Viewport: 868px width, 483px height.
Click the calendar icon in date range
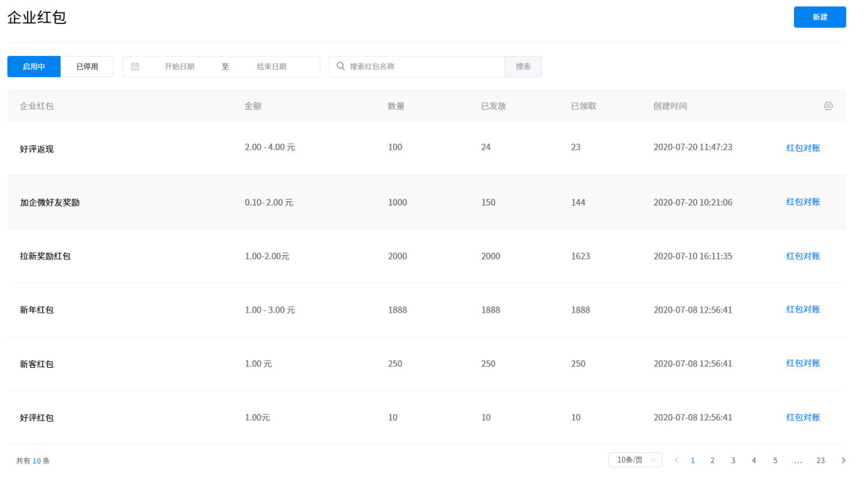(135, 67)
